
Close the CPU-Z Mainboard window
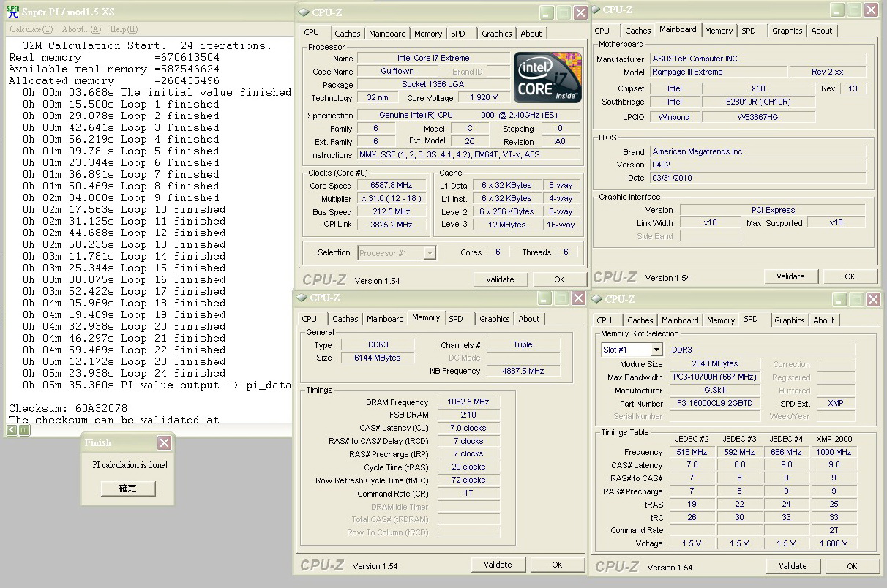(x=871, y=10)
